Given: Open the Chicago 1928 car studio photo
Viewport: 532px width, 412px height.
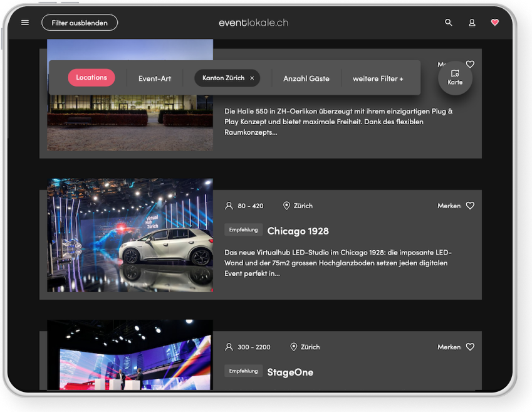Looking at the screenshot, I should click(130, 235).
